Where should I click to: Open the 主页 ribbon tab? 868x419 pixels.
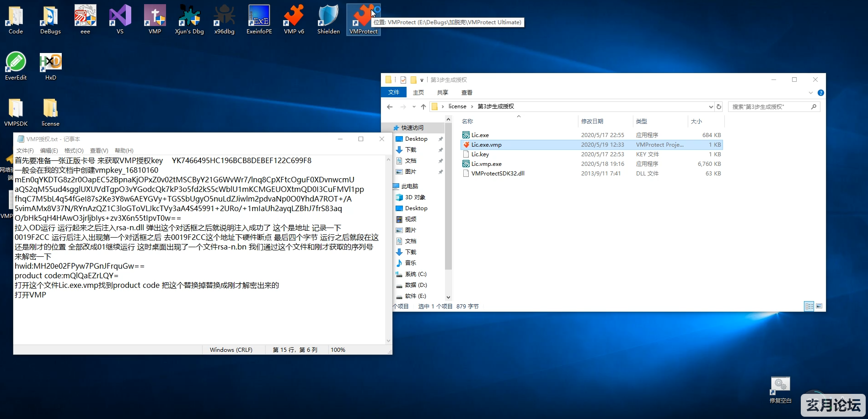pyautogui.click(x=418, y=92)
